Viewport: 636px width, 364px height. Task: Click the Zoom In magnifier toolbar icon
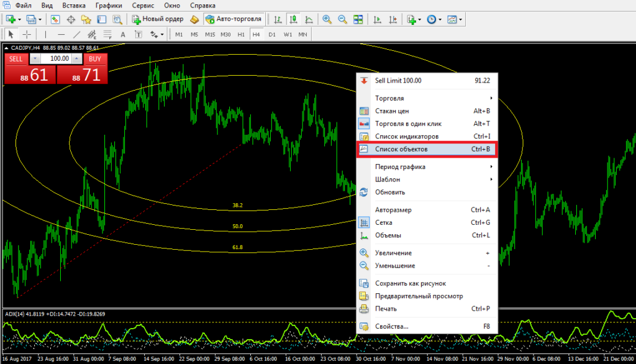327,19
